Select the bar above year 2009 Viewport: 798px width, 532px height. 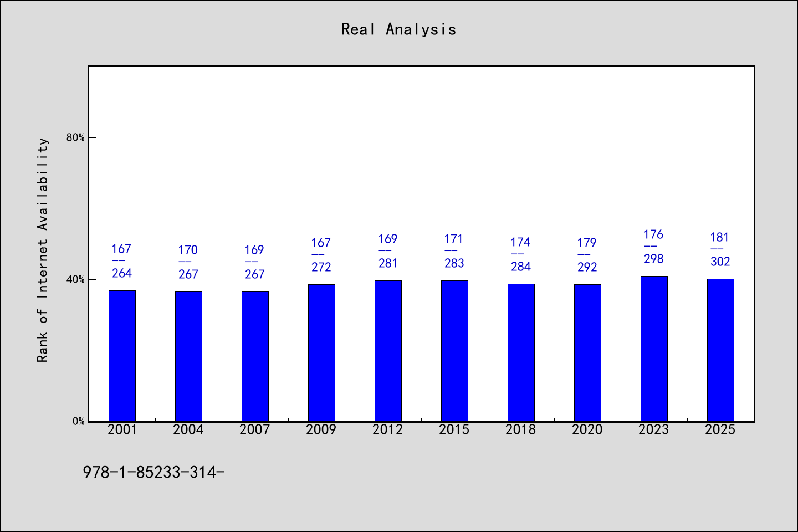321,352
